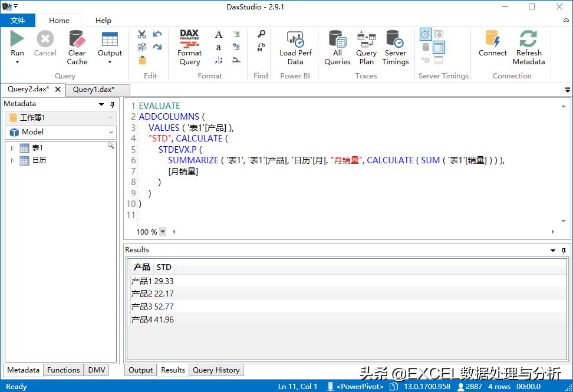Pin the Results panel

pos(564,251)
